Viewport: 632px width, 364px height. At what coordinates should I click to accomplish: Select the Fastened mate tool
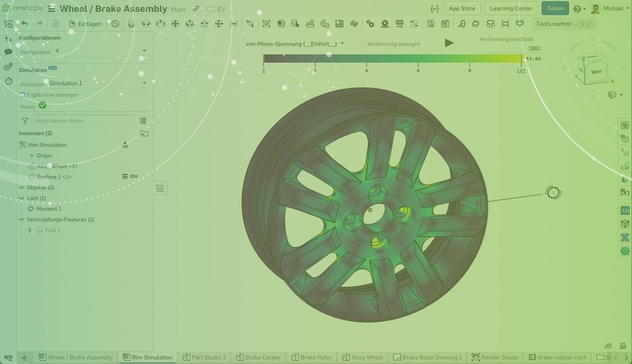pyautogui.click(x=131, y=24)
